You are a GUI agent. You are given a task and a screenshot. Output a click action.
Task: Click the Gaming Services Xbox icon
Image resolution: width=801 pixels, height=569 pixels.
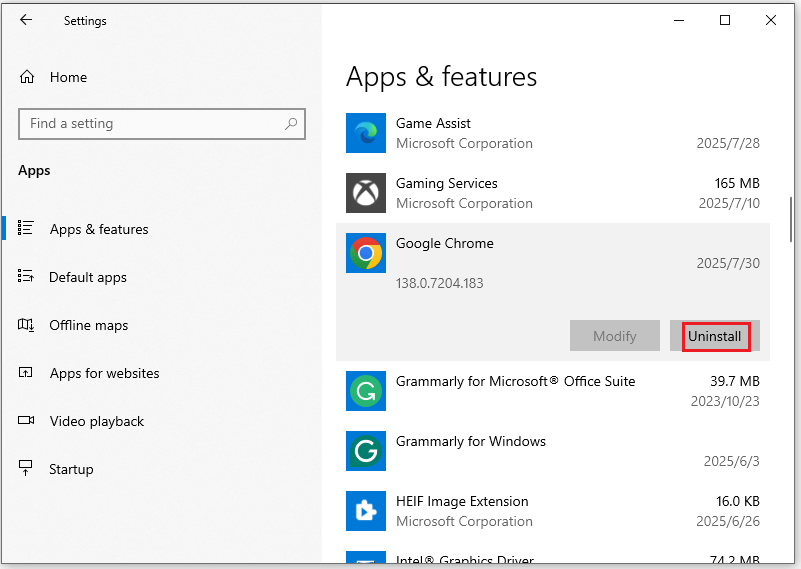(x=366, y=193)
